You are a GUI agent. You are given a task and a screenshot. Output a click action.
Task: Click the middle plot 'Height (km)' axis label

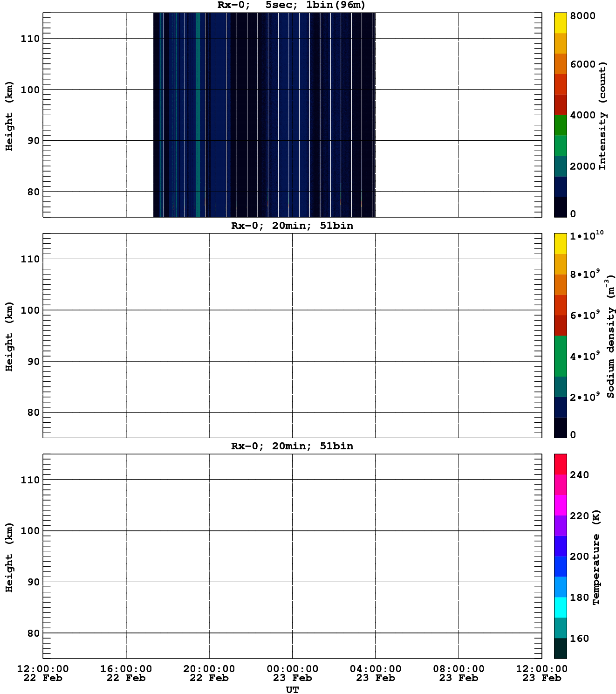(9, 336)
